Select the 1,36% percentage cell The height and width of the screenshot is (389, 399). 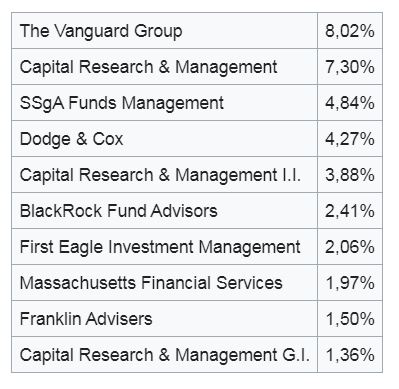pyautogui.click(x=350, y=355)
